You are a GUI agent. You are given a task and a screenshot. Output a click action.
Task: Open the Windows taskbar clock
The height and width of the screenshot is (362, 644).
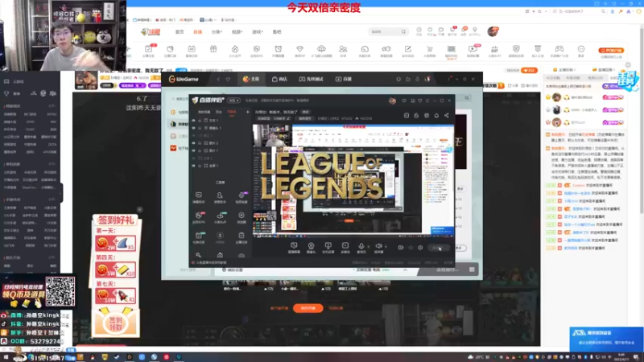click(x=621, y=356)
